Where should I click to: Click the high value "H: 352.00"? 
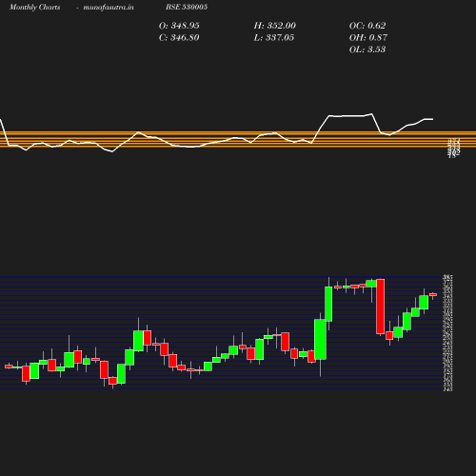275,26
